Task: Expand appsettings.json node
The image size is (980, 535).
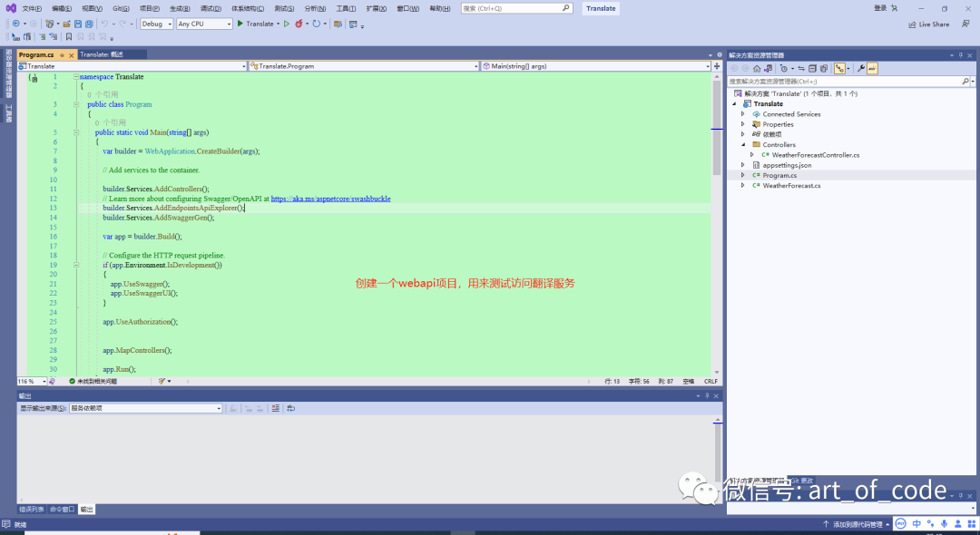Action: tap(742, 165)
